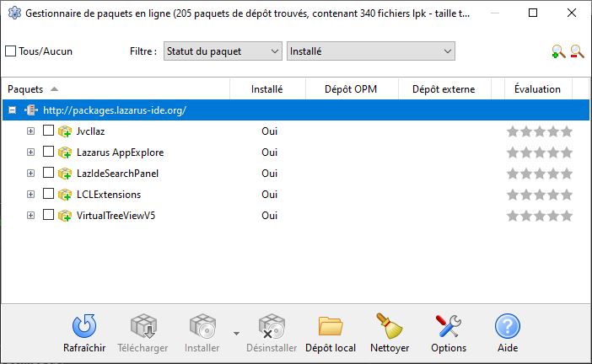
Task: Open the Dépôt local folder
Action: 331,327
